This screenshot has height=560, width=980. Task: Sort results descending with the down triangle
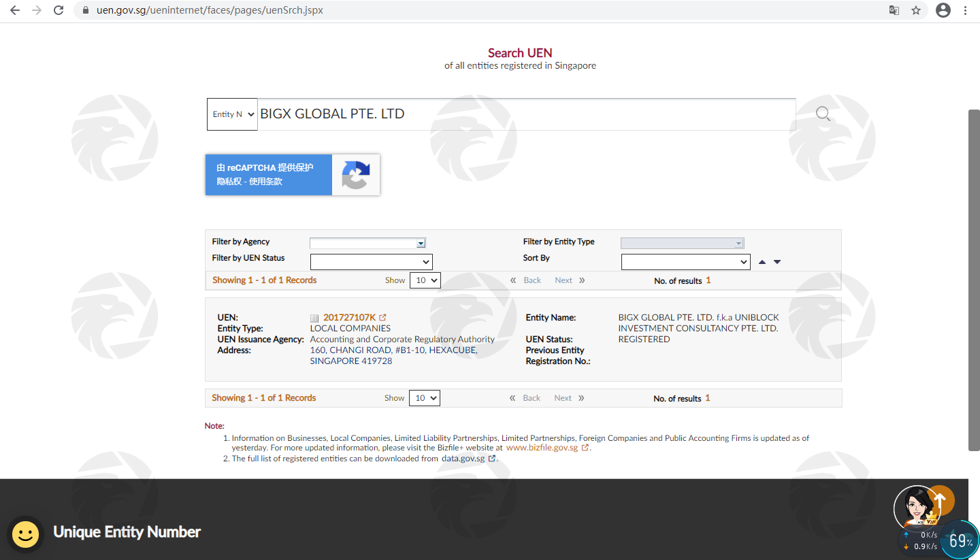[777, 262]
